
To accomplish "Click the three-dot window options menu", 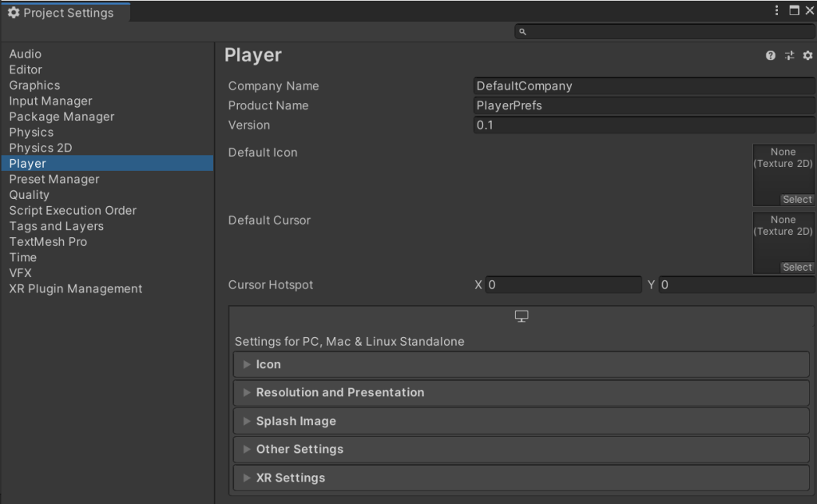I will [x=777, y=10].
